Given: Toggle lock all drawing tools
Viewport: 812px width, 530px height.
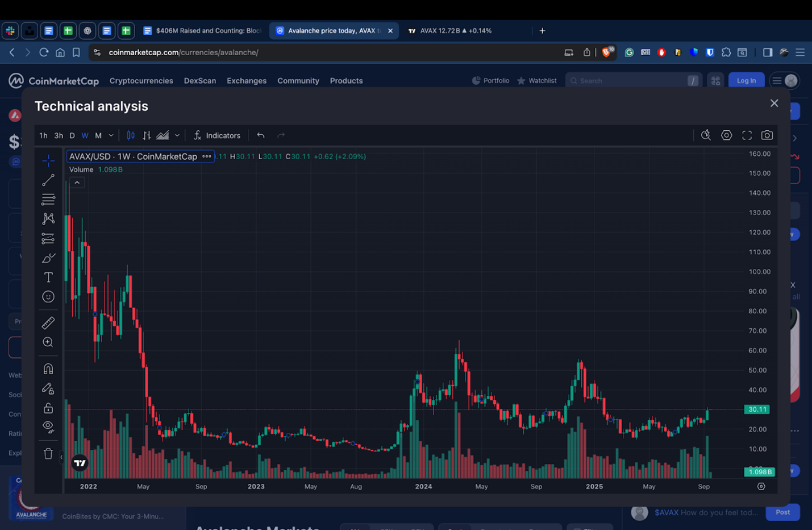Looking at the screenshot, I should (x=48, y=408).
